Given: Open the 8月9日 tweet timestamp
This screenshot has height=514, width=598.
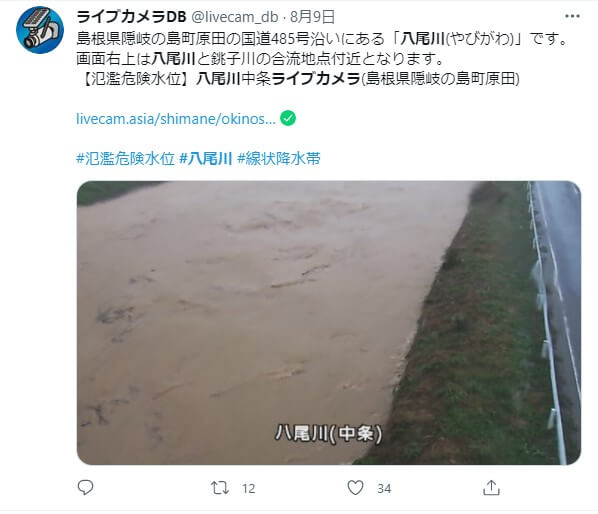Looking at the screenshot, I should pyautogui.click(x=312, y=17).
